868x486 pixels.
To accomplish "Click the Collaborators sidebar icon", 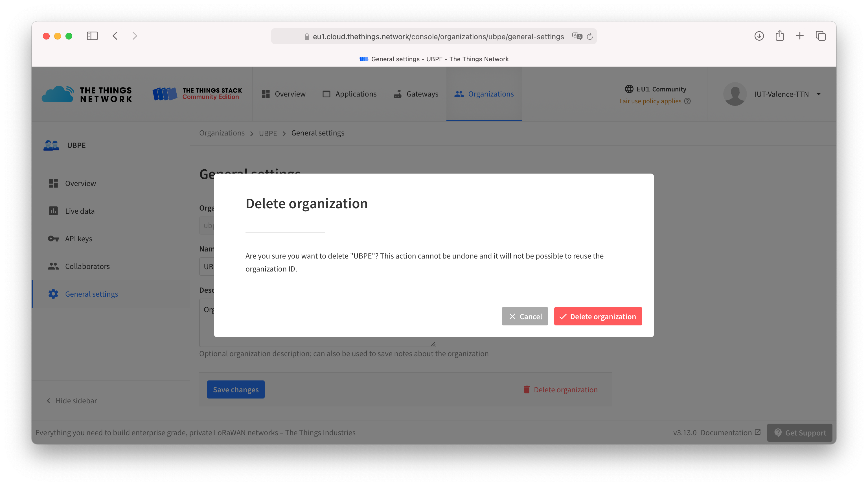I will 53,266.
